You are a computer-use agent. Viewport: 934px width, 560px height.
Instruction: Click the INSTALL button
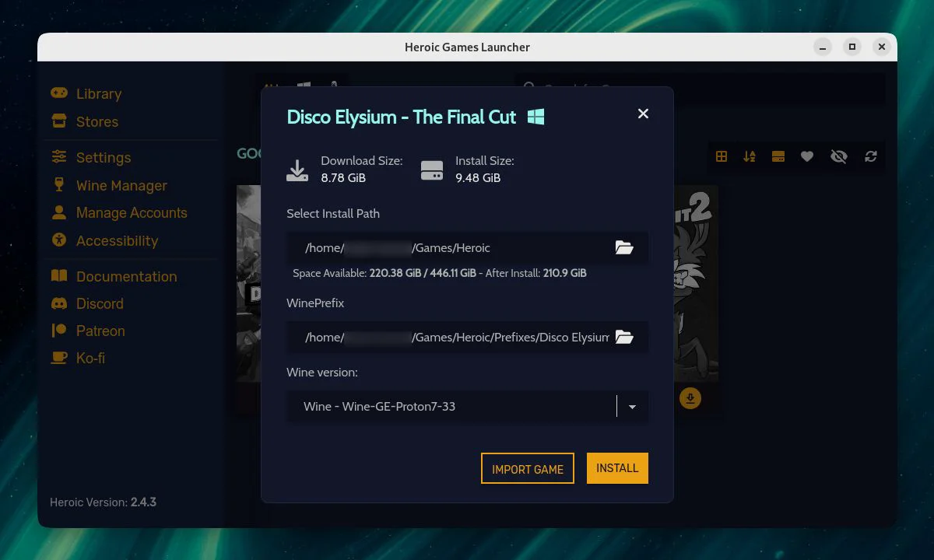pos(617,468)
